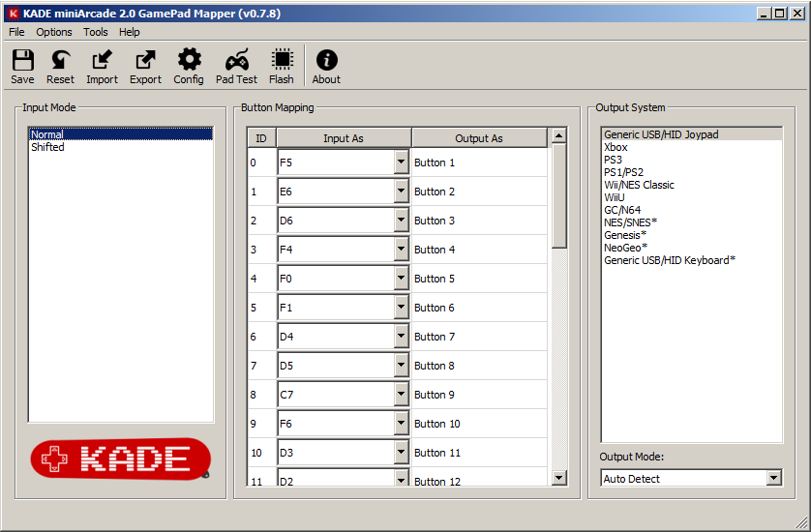Open the Import tool
The height and width of the screenshot is (532, 811).
[x=102, y=66]
